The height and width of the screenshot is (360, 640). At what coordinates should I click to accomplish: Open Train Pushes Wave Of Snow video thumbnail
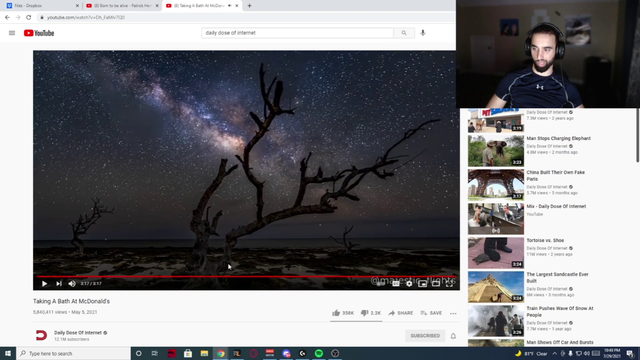pyautogui.click(x=496, y=321)
